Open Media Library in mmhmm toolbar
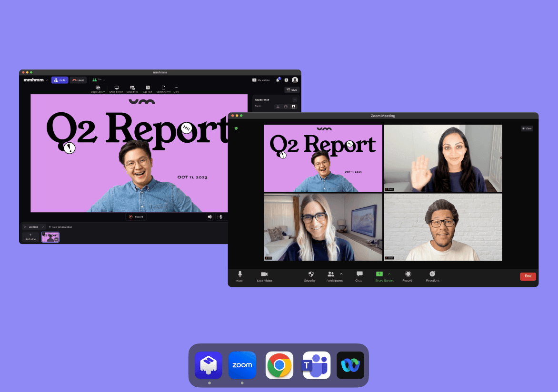The width and height of the screenshot is (558, 392). [x=98, y=88]
